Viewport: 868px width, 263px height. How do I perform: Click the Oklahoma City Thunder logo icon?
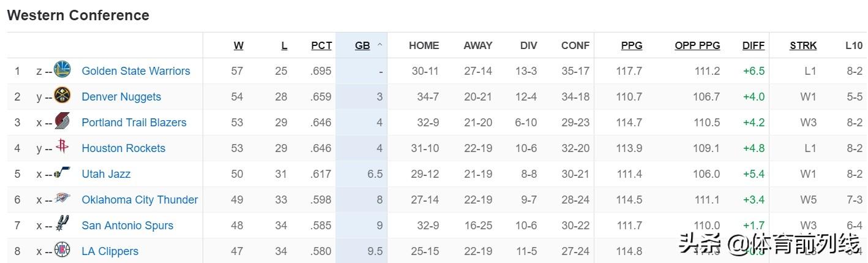point(62,199)
